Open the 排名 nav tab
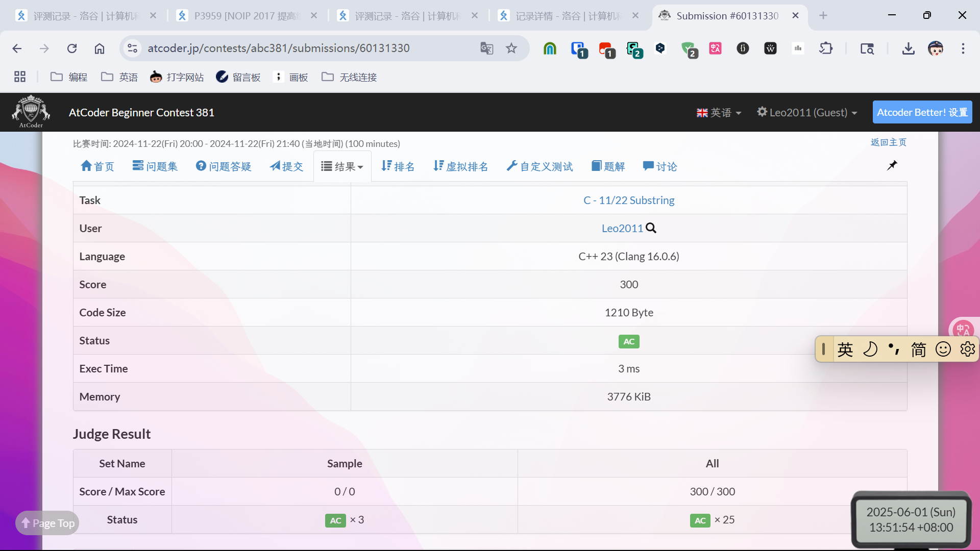The height and width of the screenshot is (551, 980). point(398,166)
